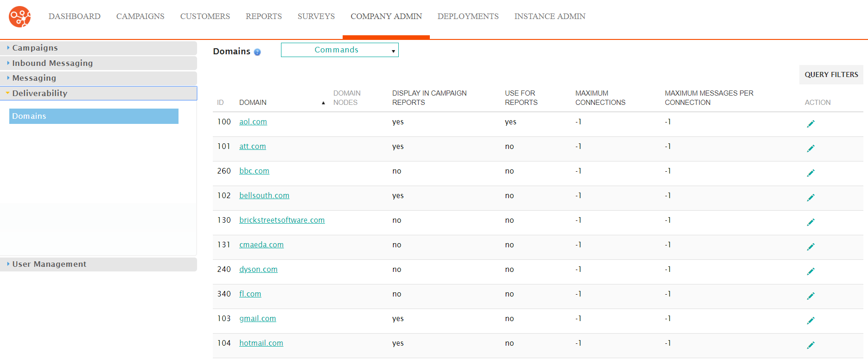Edit brickstreetsoftware.com with pencil icon
Screen dimensions: 868x361
click(x=811, y=222)
